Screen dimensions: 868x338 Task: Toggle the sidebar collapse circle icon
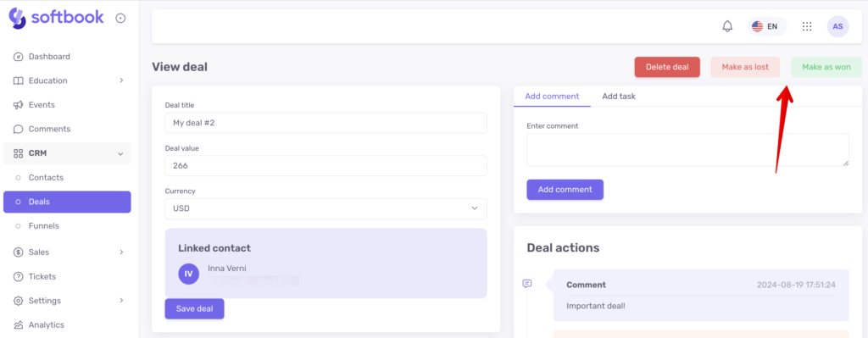point(120,19)
